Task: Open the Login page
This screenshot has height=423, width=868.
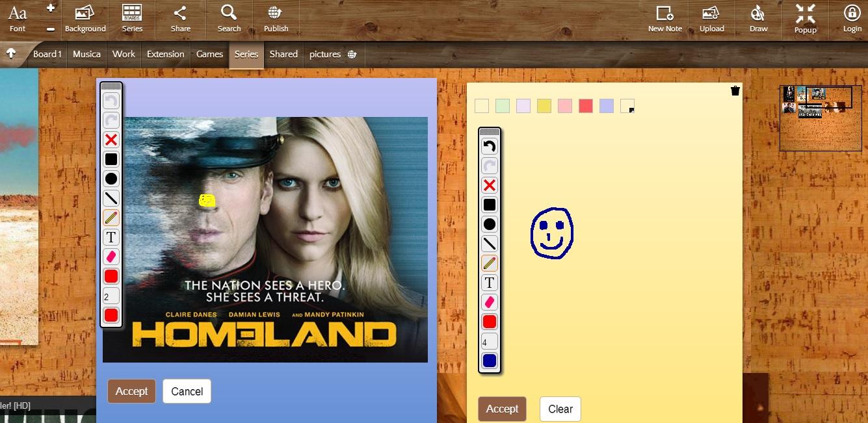Action: point(852,19)
